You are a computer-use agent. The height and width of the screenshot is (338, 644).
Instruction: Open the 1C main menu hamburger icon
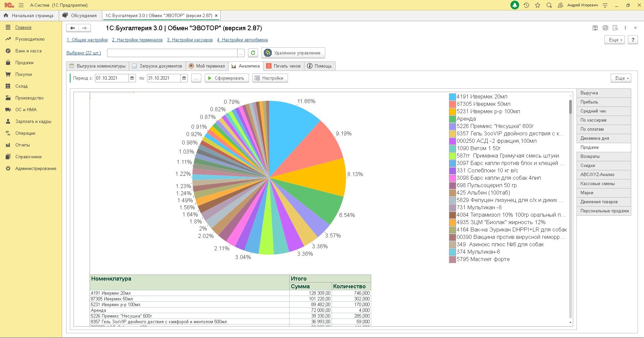[21, 5]
